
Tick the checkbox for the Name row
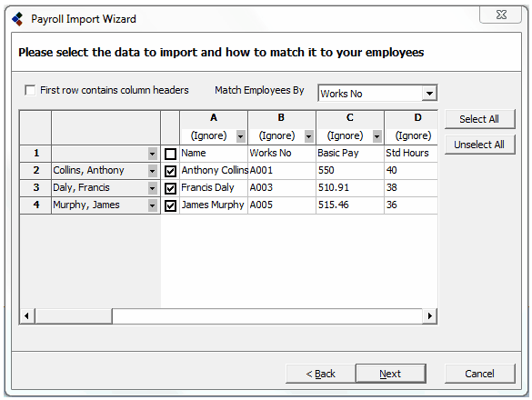coord(170,154)
